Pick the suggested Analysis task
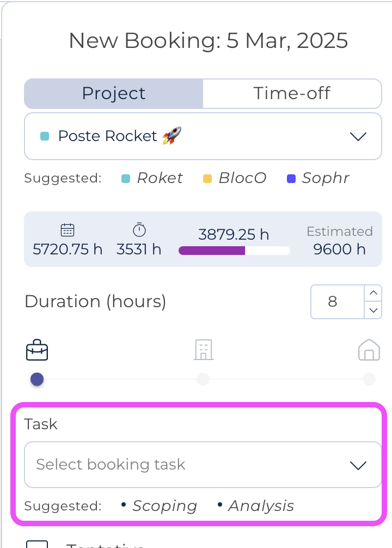This screenshot has width=392, height=548. (x=261, y=506)
